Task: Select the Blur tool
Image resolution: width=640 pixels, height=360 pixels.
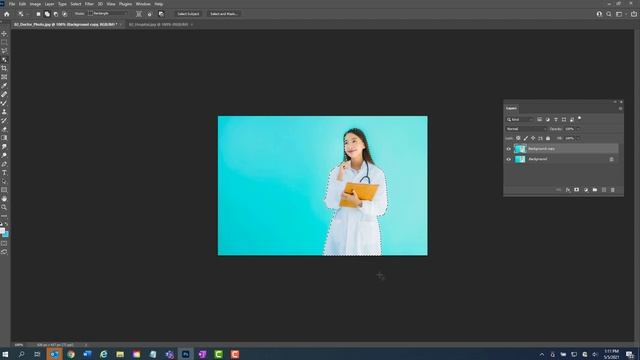Action: (x=4, y=147)
